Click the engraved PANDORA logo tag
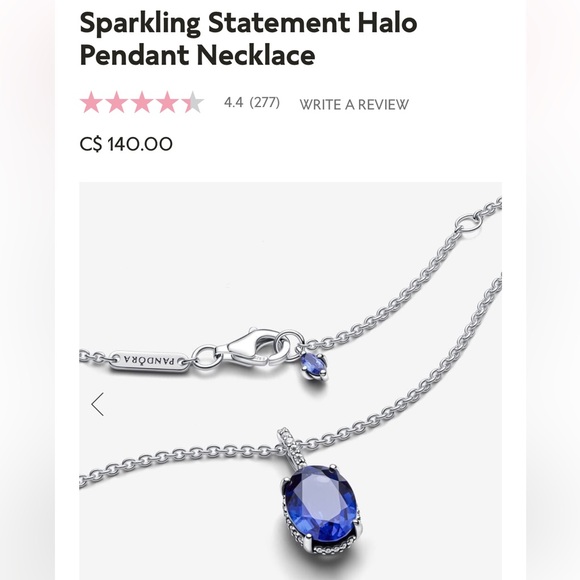This screenshot has width=580, height=580. coord(150,361)
